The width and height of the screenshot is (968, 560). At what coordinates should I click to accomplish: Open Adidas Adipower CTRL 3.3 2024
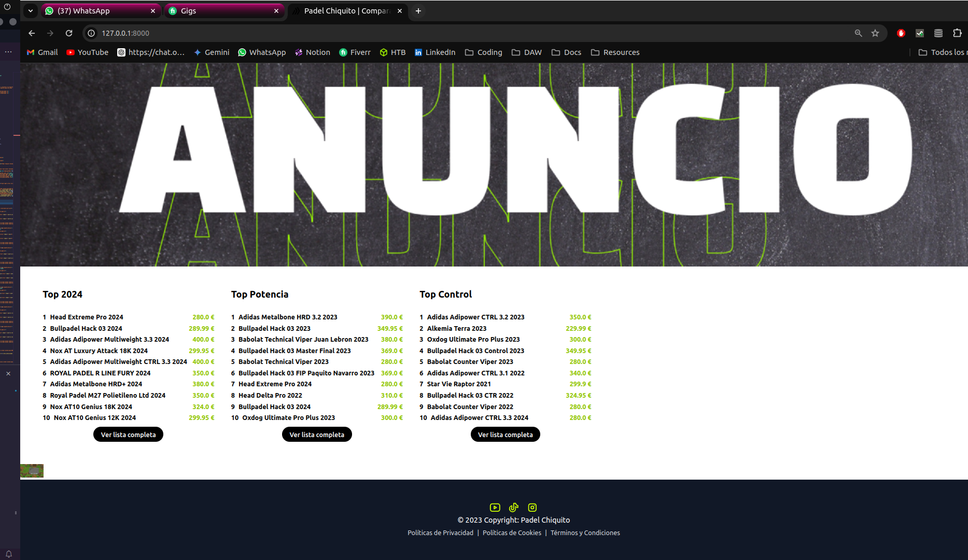pyautogui.click(x=480, y=418)
